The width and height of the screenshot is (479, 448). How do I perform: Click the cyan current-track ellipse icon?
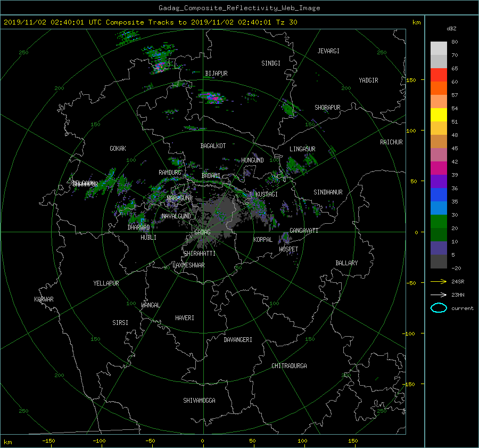click(x=439, y=308)
